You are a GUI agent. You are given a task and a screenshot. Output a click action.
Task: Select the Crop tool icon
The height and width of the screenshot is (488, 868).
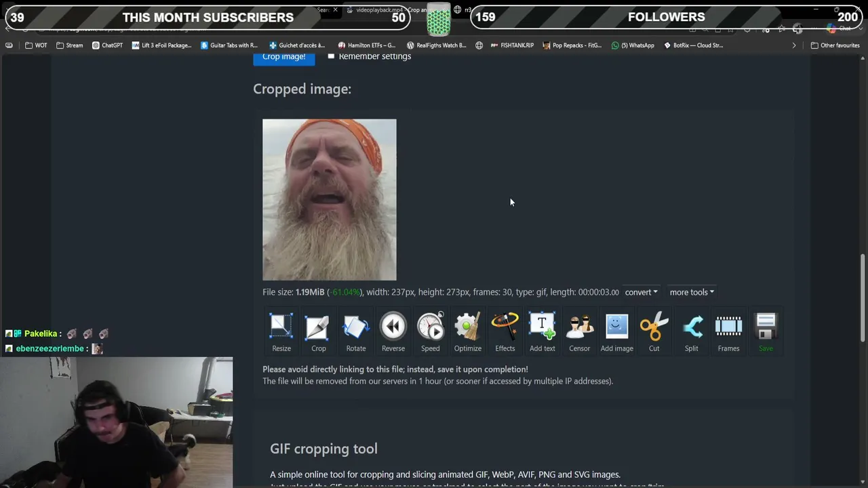319,332
